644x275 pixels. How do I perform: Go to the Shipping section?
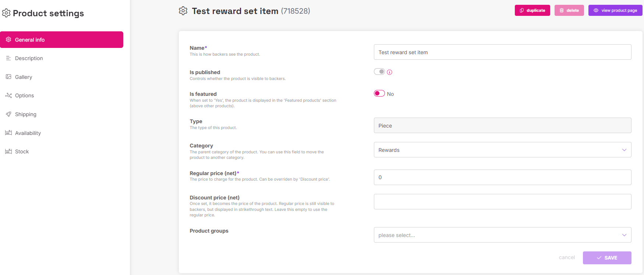pyautogui.click(x=26, y=114)
